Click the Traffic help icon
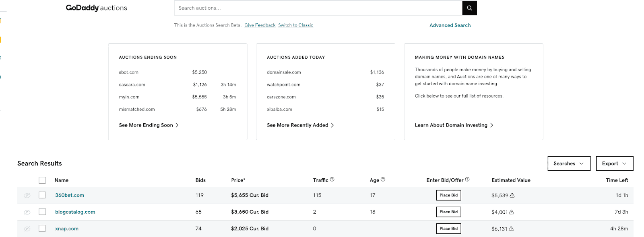 332,180
